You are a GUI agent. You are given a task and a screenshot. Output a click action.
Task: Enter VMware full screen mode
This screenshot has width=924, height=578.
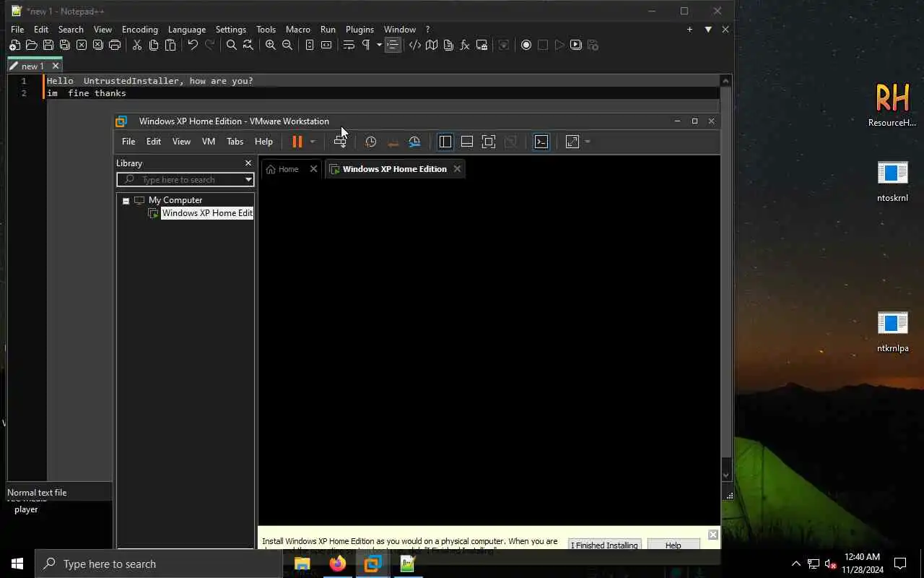pos(489,142)
